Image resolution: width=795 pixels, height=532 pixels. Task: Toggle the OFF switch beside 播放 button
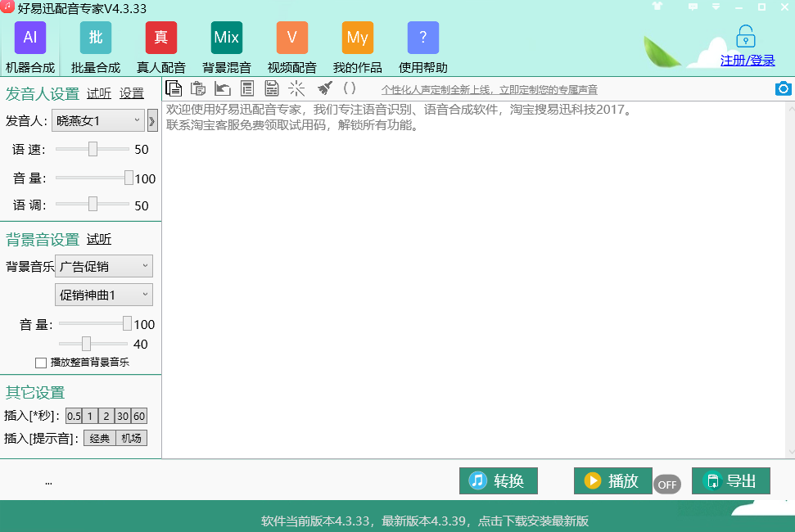(667, 485)
